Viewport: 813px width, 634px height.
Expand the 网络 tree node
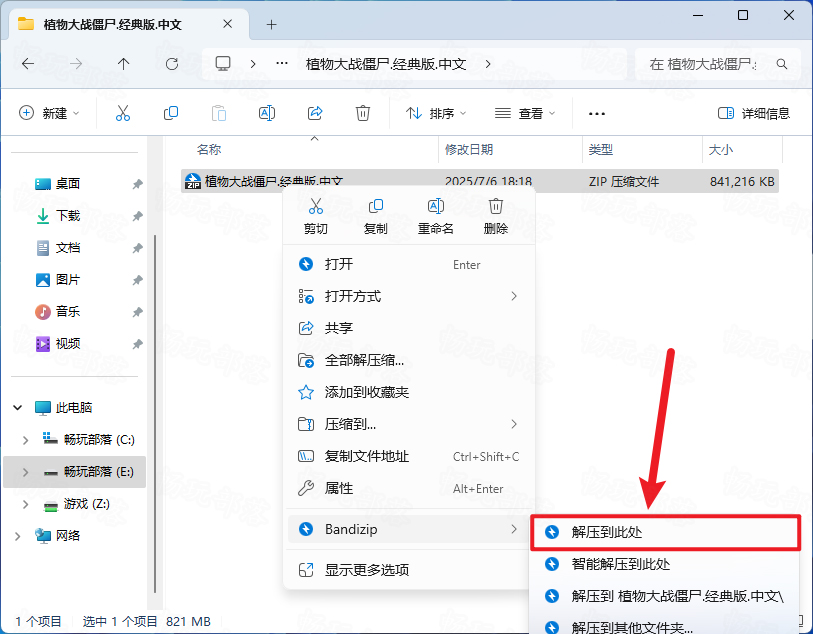[18, 536]
